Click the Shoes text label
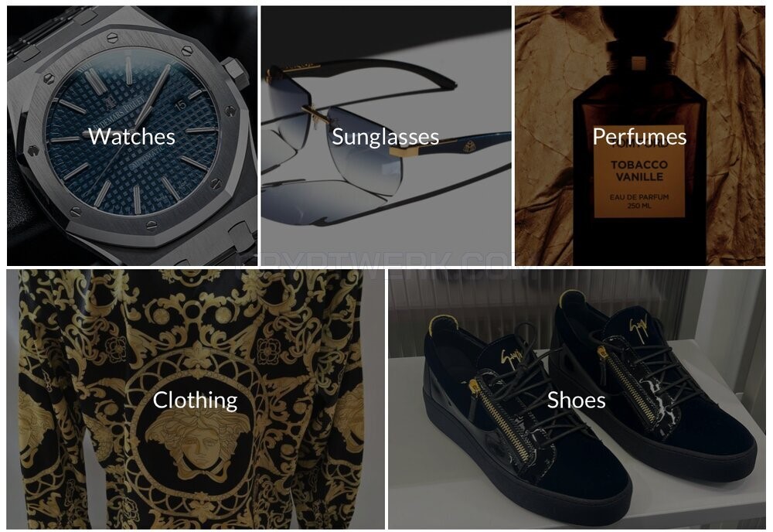Screen dimensions: 773x532 [x=577, y=400]
